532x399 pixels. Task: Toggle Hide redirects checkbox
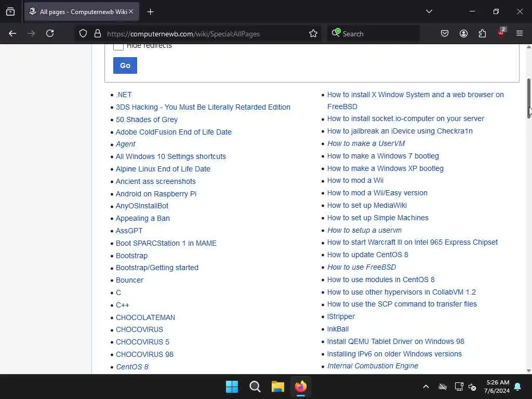[x=118, y=46]
